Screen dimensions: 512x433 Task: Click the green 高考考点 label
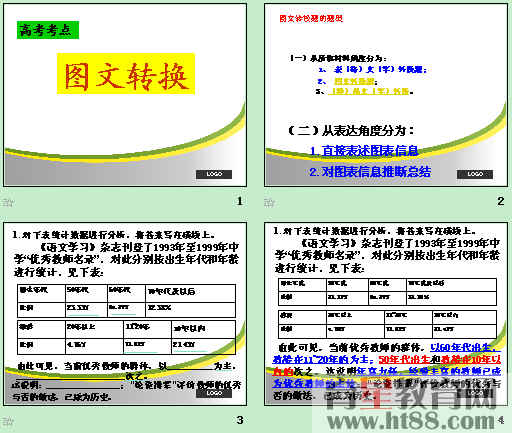tap(48, 30)
